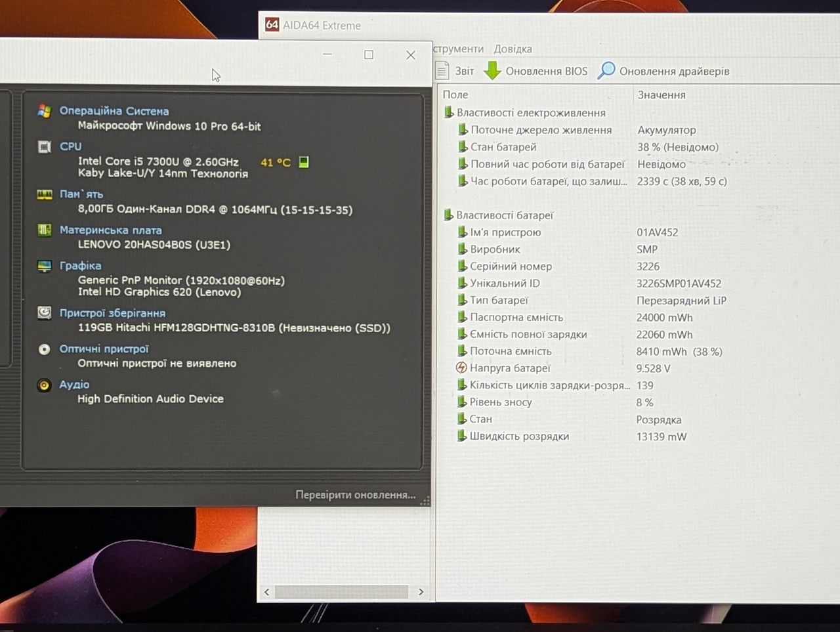Click the horizontal scrollbar right arrow

tap(421, 592)
